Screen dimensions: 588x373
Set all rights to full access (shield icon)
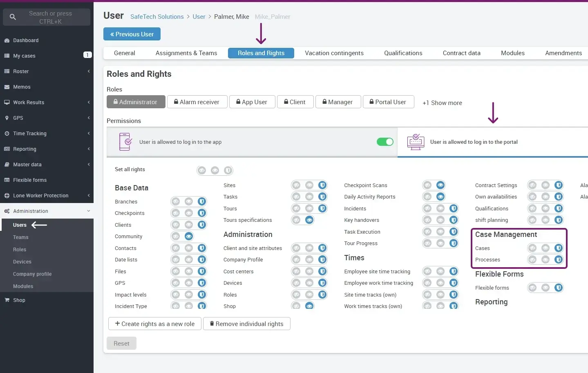point(228,170)
